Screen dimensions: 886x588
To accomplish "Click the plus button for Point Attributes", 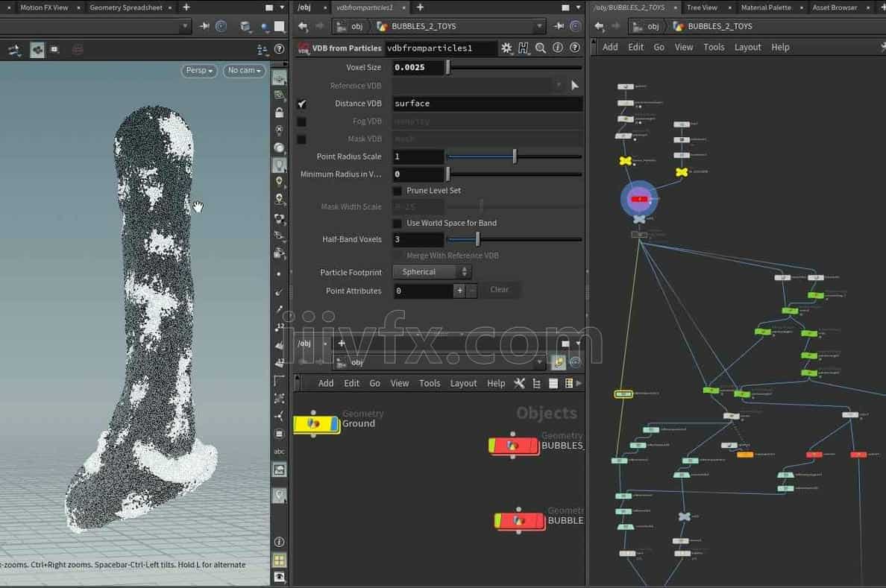I will pos(459,291).
